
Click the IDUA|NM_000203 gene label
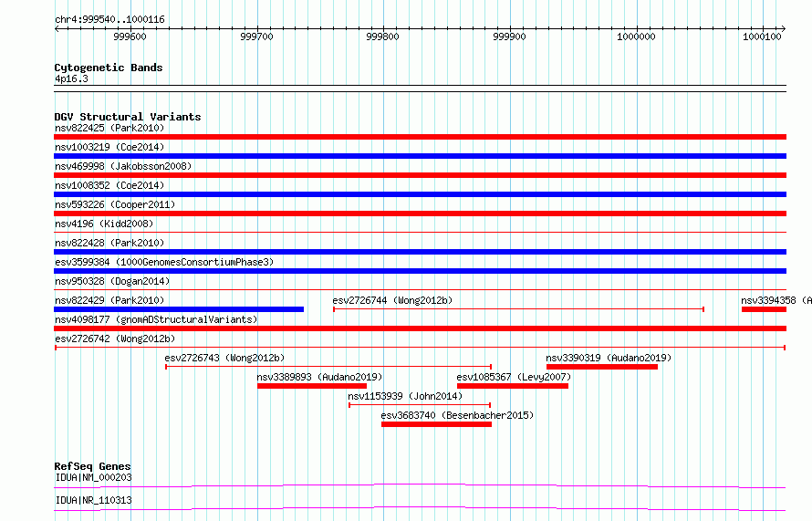[x=93, y=477]
